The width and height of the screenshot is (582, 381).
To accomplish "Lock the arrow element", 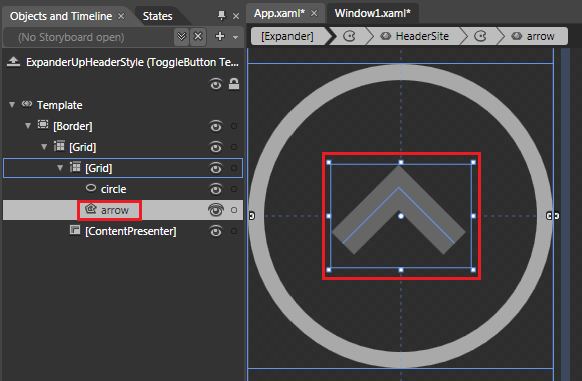I will 234,210.
